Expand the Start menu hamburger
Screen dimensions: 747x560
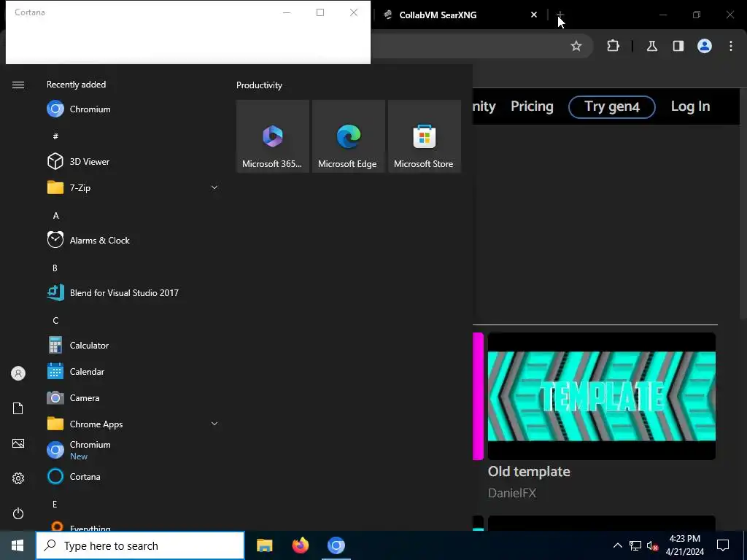(18, 85)
